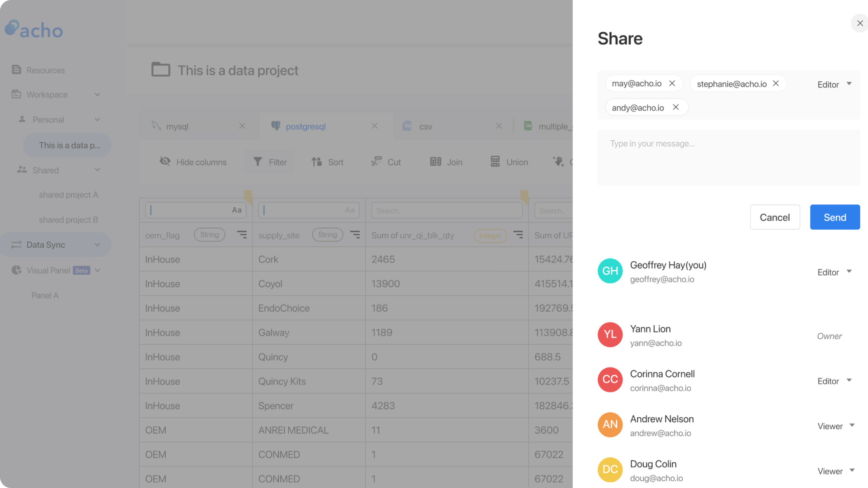Open Andrew Nelson's Viewer role dropdown
868x488 pixels.
[836, 426]
